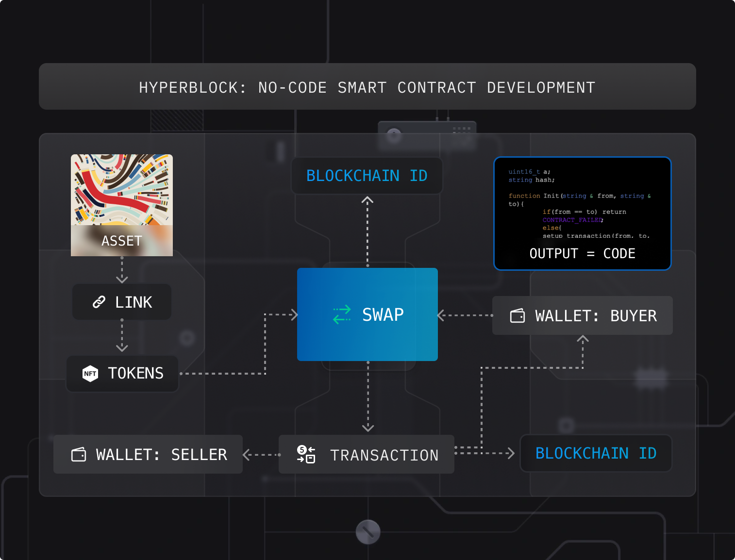Click the OUTPUT = CODE label
Image resolution: width=735 pixels, height=560 pixels.
coord(582,253)
